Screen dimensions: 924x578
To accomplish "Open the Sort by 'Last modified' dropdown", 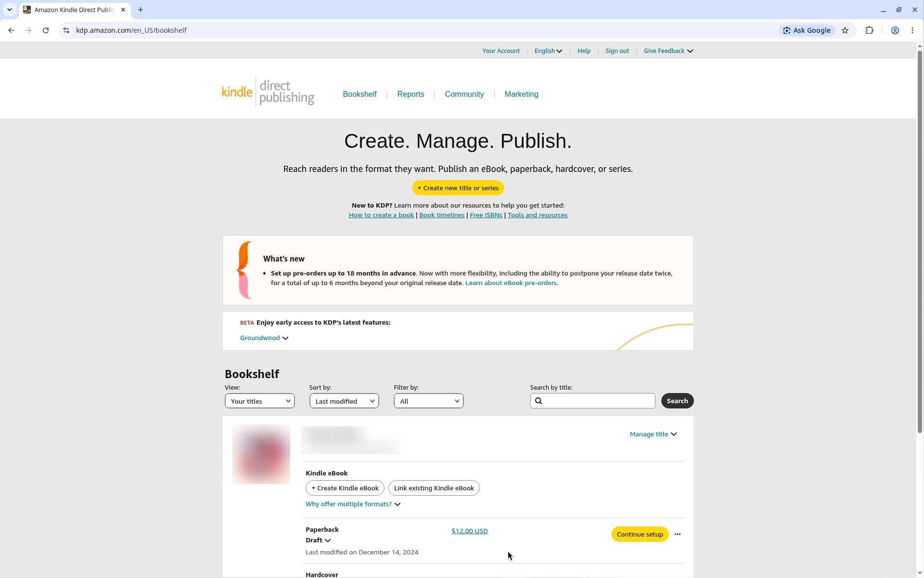I will point(344,401).
